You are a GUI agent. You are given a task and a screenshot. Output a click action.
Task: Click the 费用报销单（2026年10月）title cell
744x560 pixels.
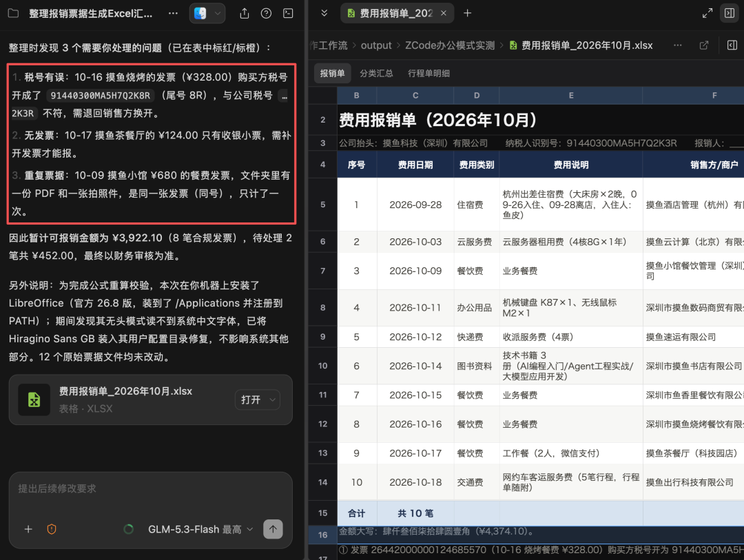point(437,120)
